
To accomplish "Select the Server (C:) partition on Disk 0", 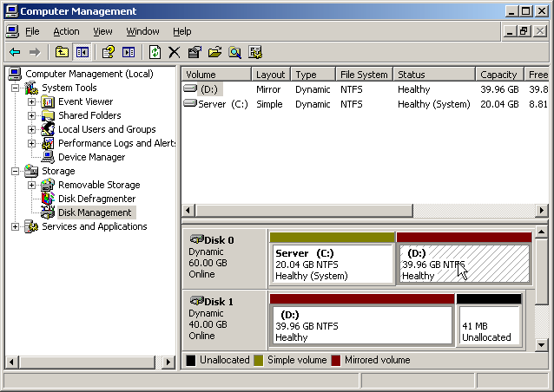I will tap(332, 258).
